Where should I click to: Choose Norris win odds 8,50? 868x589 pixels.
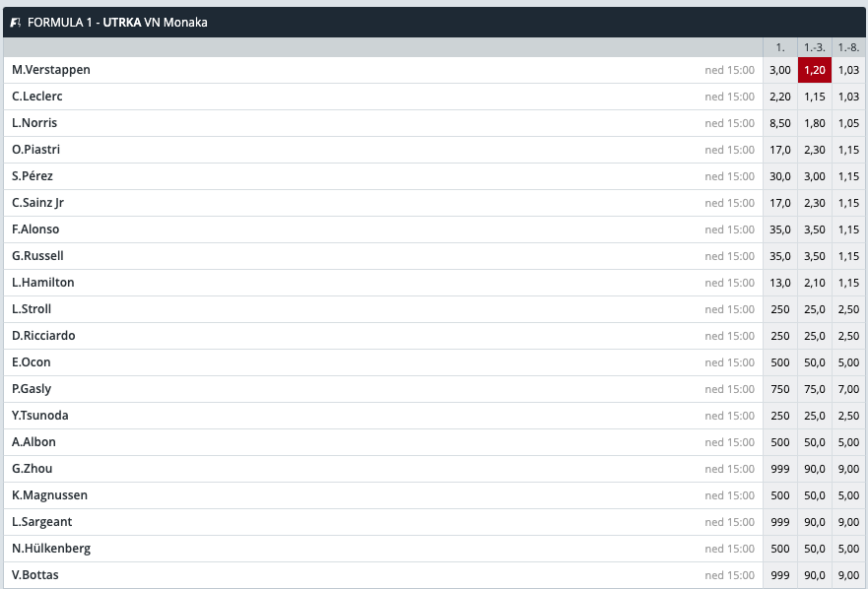pyautogui.click(x=779, y=123)
